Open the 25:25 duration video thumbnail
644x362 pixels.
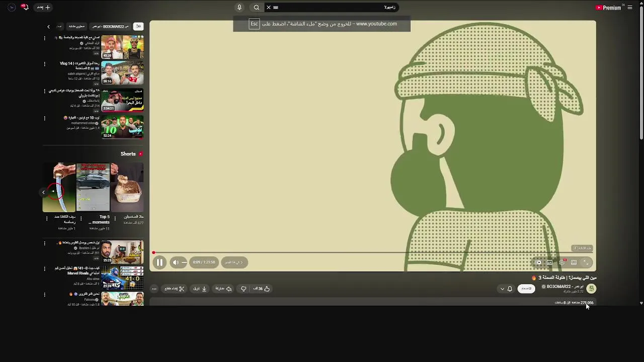(x=122, y=252)
